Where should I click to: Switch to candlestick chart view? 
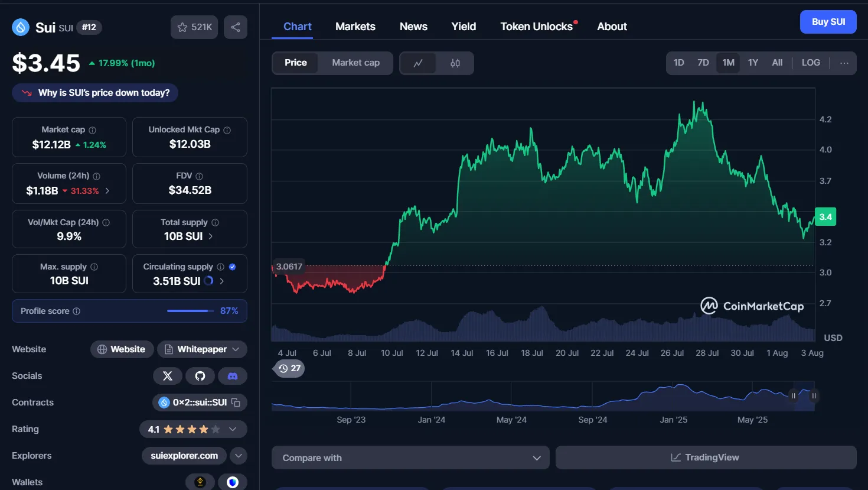pos(455,63)
